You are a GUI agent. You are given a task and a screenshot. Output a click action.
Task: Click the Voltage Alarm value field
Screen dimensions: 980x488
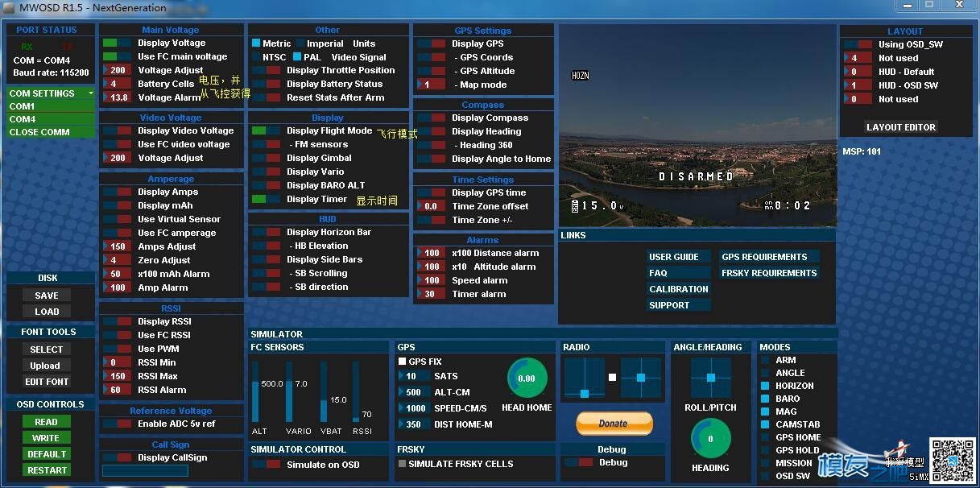click(x=117, y=97)
